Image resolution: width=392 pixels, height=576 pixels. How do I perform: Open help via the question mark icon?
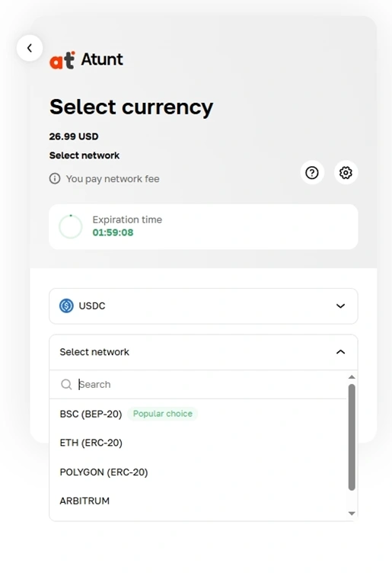tap(312, 172)
